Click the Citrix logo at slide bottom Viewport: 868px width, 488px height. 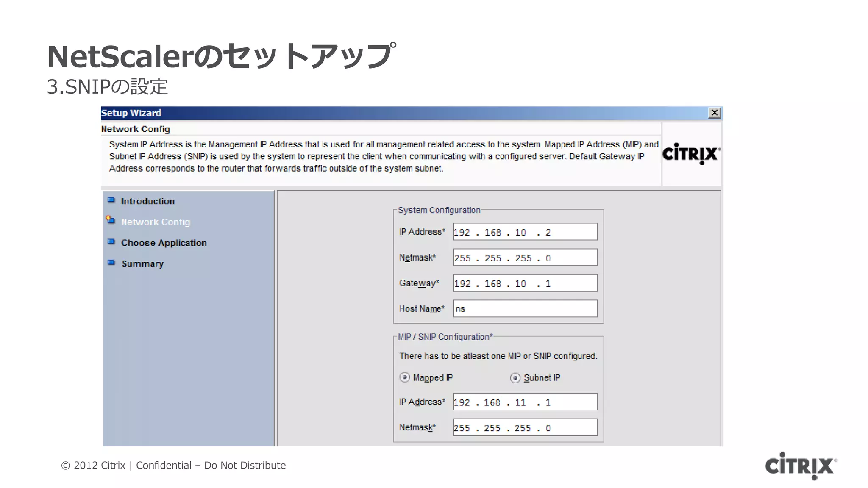pyautogui.click(x=801, y=466)
